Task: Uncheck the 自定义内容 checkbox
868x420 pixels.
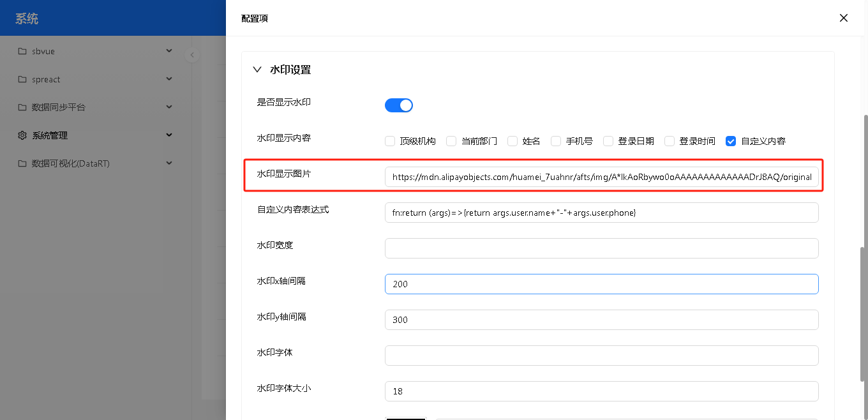Action: click(x=731, y=141)
